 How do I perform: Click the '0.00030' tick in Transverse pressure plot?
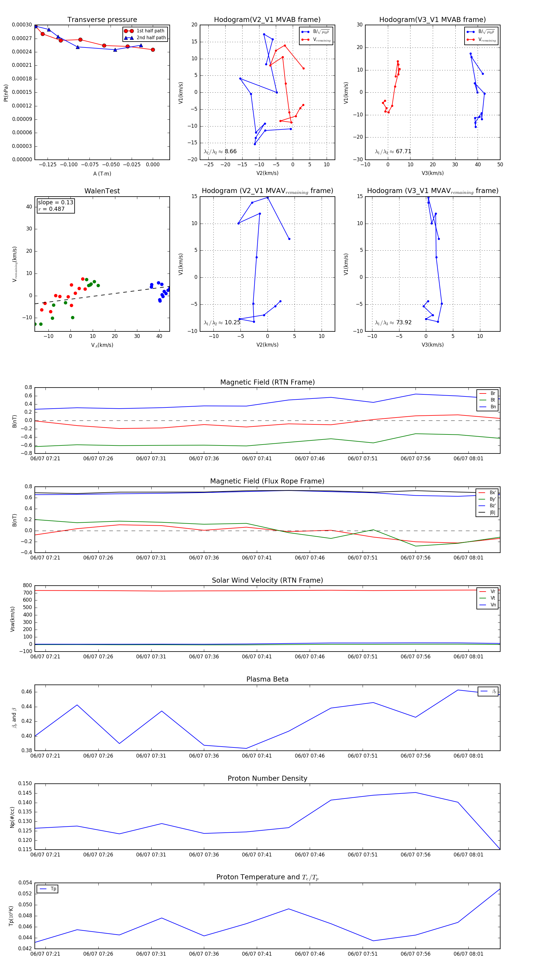click(22, 25)
